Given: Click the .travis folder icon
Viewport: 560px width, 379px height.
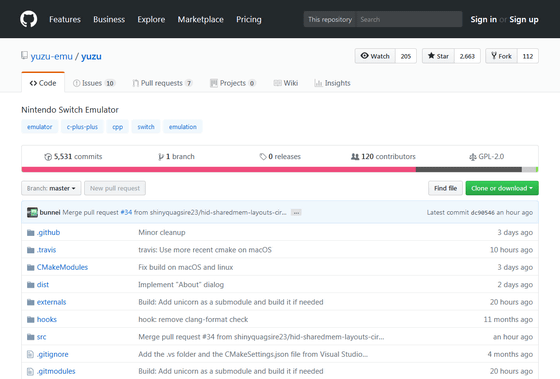Looking at the screenshot, I should (31, 250).
